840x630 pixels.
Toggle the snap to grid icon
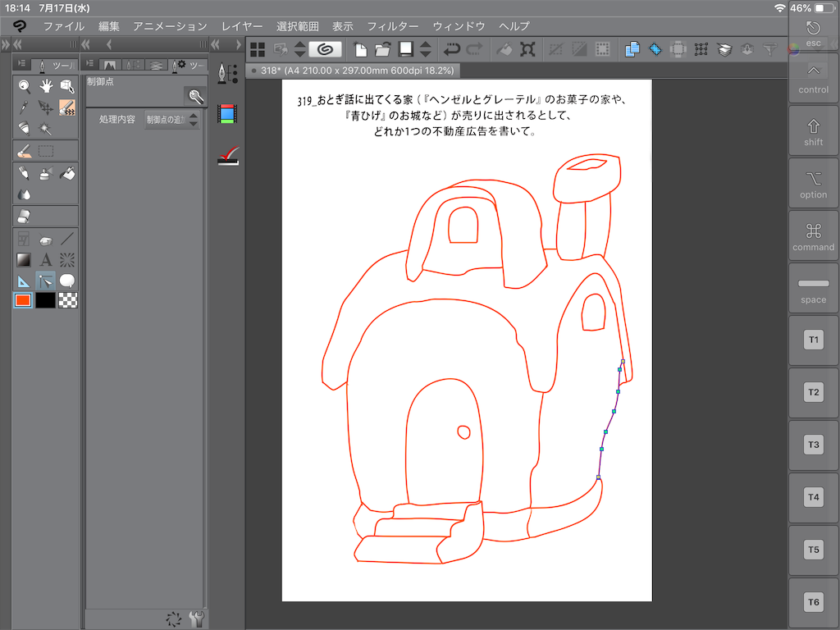click(701, 49)
